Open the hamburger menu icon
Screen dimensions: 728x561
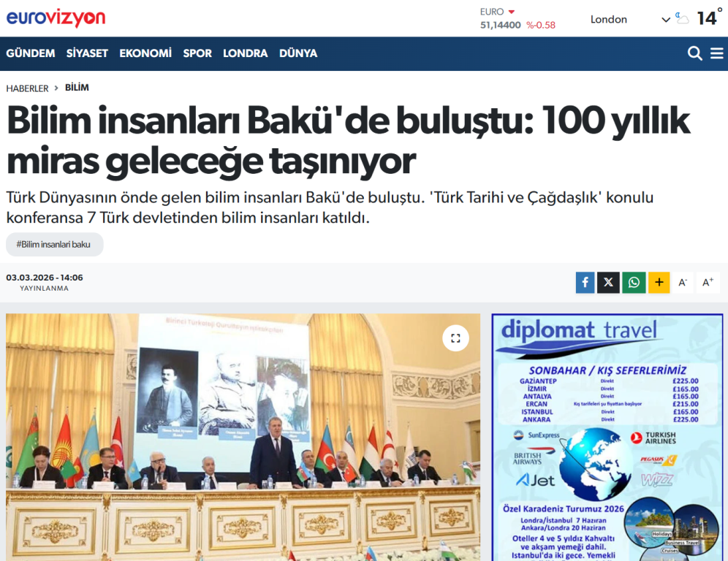[x=717, y=53]
